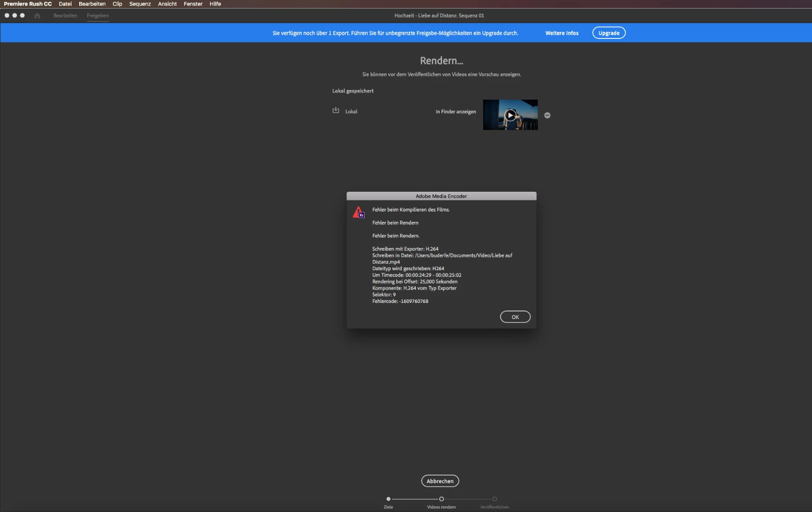Click the Rendering bei Offset line
The image size is (812, 512).
415,282
